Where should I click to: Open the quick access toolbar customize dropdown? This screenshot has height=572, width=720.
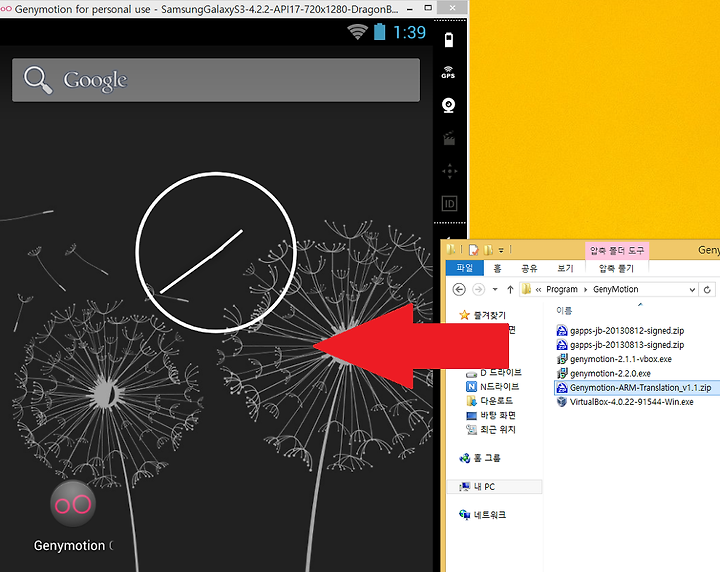[x=501, y=250]
